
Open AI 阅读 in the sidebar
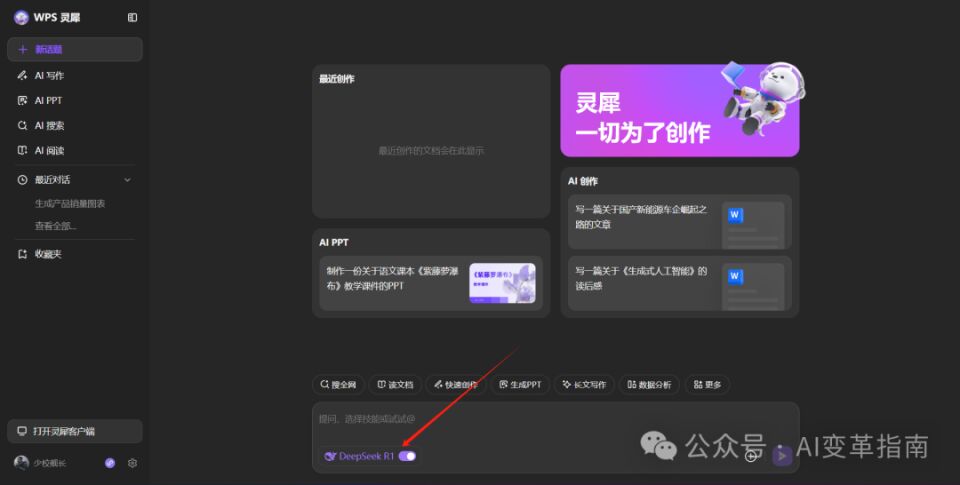coord(49,151)
